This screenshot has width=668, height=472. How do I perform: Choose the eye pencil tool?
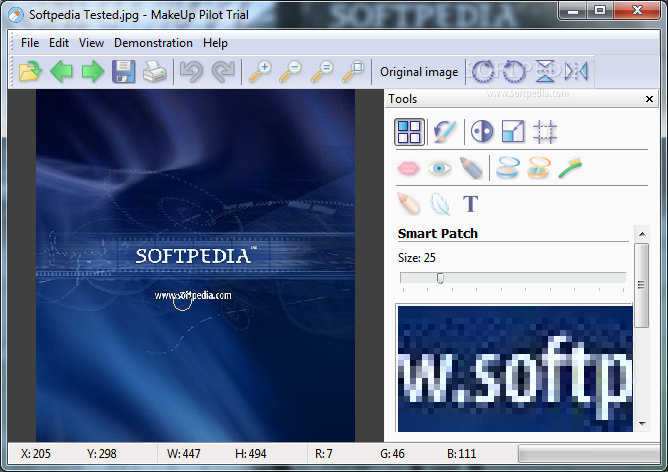coord(471,168)
